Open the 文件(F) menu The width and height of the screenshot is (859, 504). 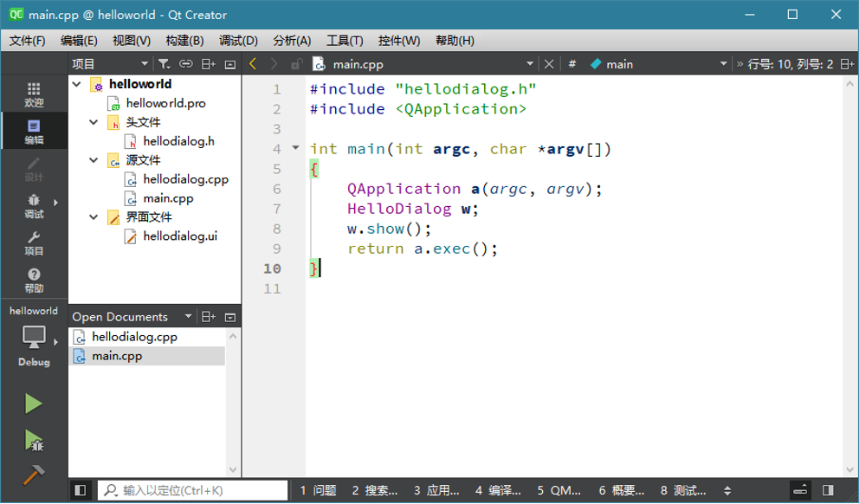point(28,41)
